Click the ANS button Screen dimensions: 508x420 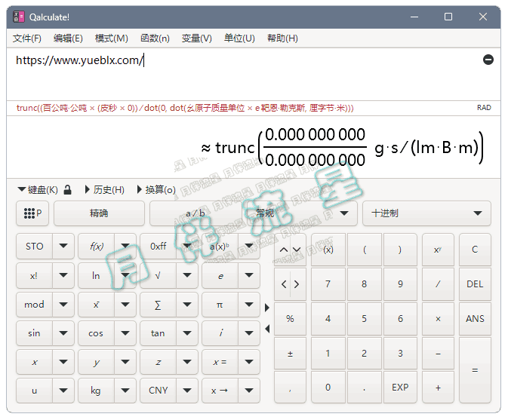pos(475,319)
